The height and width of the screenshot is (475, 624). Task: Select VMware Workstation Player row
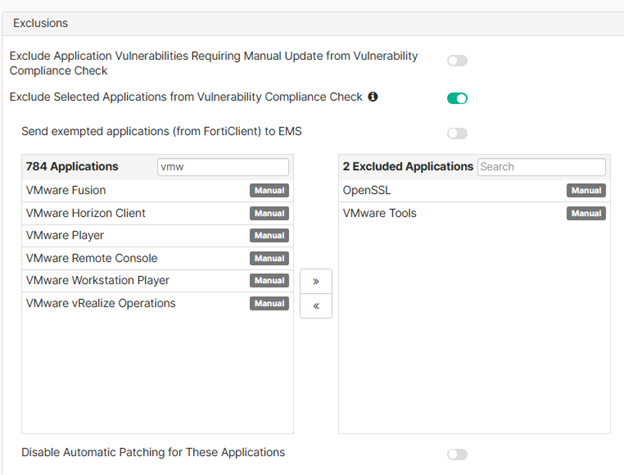tap(158, 280)
